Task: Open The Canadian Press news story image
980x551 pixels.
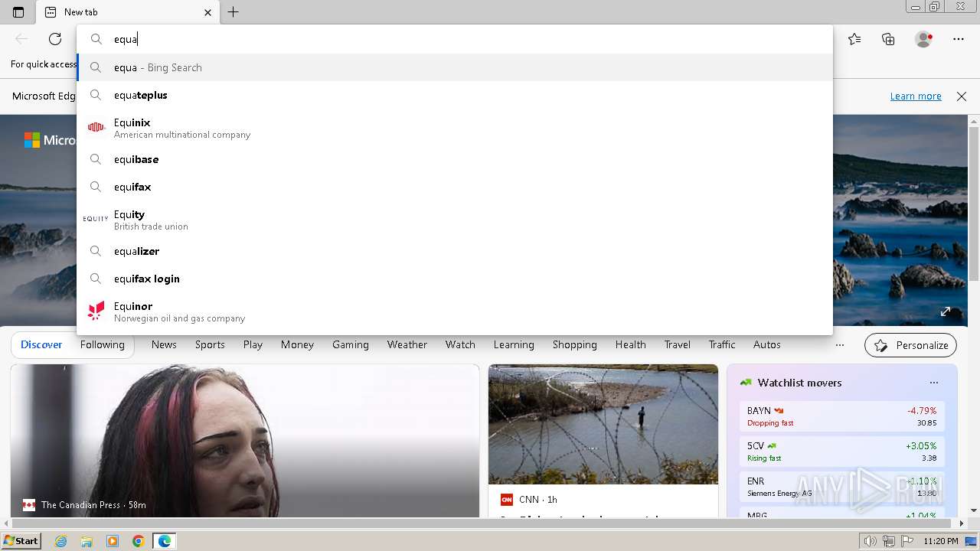Action: (x=245, y=440)
